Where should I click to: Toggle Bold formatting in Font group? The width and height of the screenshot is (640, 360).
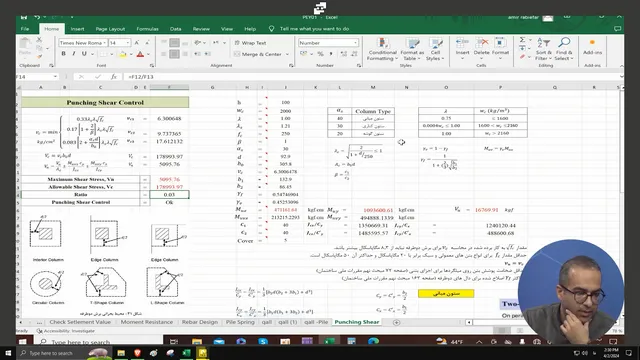click(x=63, y=54)
